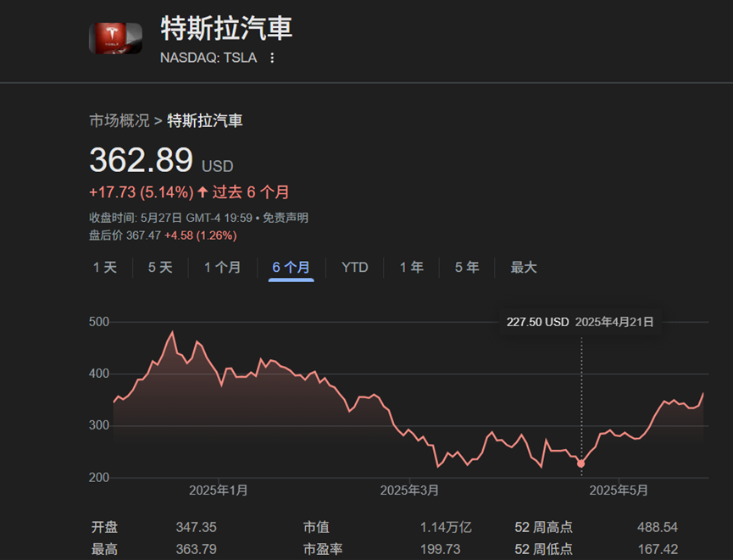Click the 市盈率 label
Viewport: 733px width, 560px height.
(323, 549)
